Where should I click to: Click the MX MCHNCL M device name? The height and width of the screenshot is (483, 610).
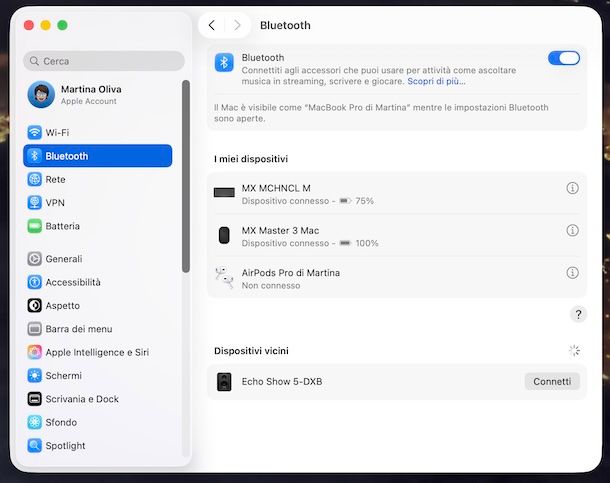276,188
